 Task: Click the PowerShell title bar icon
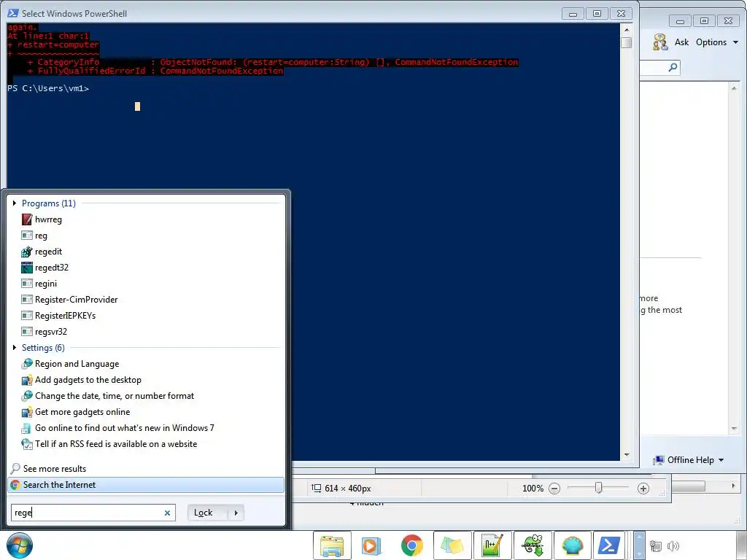(x=13, y=13)
